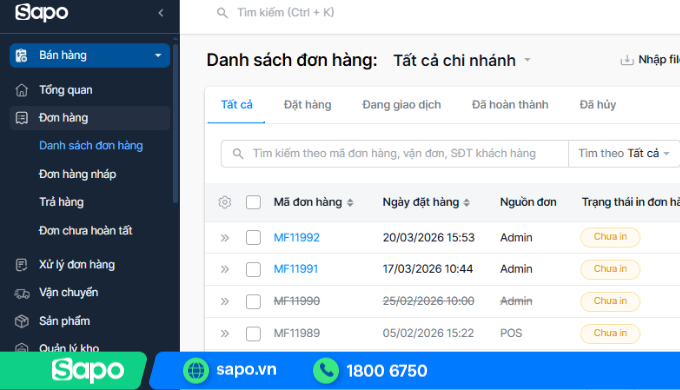680x390 pixels.
Task: Switch to the Tất cả tab
Action: pos(236,105)
